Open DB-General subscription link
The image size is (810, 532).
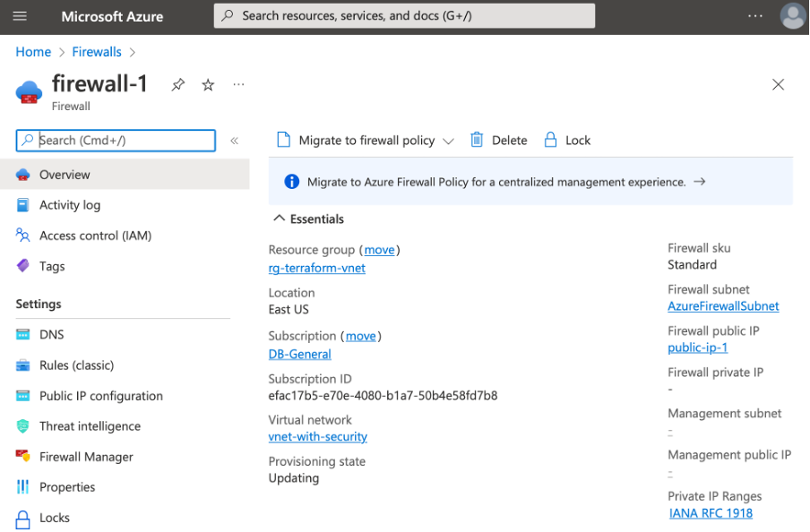[299, 355]
